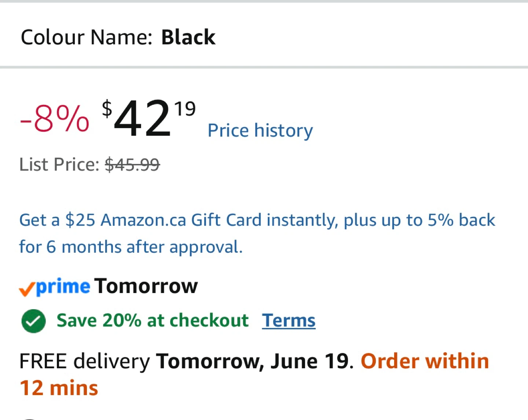Open the Price history link

pyautogui.click(x=260, y=131)
